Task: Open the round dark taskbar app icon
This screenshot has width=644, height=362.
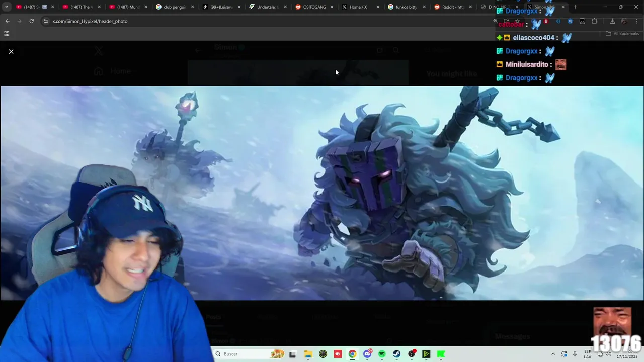Action: click(323, 354)
